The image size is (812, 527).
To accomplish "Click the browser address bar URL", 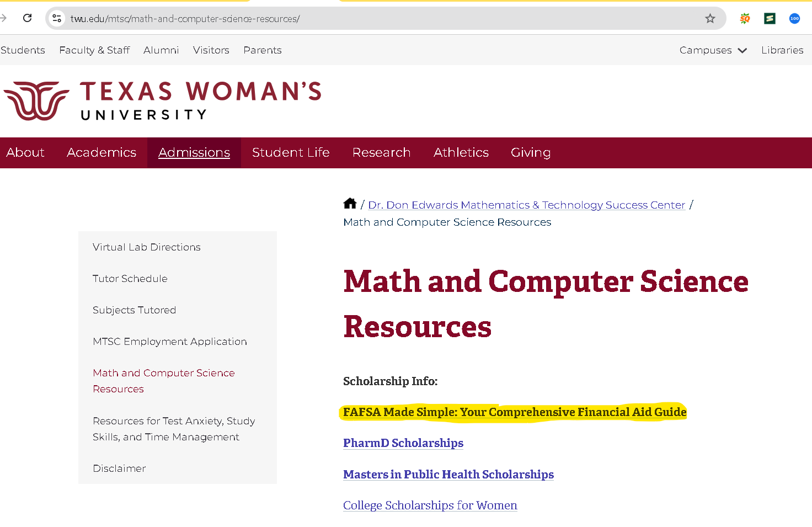I will tap(185, 19).
